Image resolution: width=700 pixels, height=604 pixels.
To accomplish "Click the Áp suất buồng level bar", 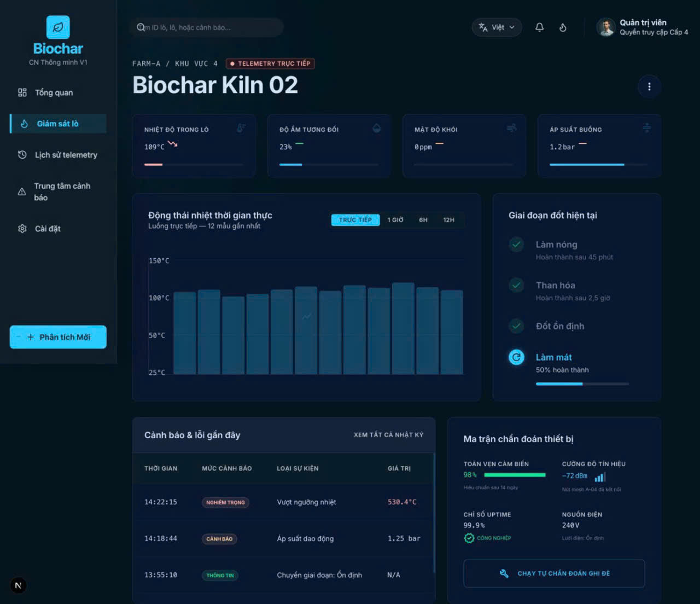I will coord(599,164).
